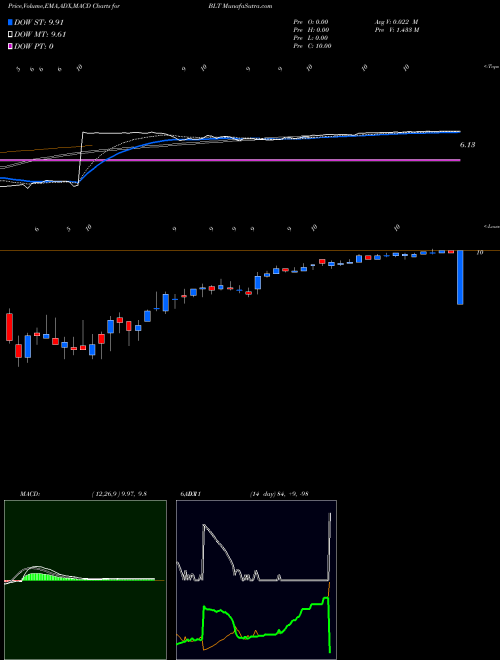The image size is (500, 660).
Task: Click the 'Pre L: 0.00' value
Action: [311, 38]
